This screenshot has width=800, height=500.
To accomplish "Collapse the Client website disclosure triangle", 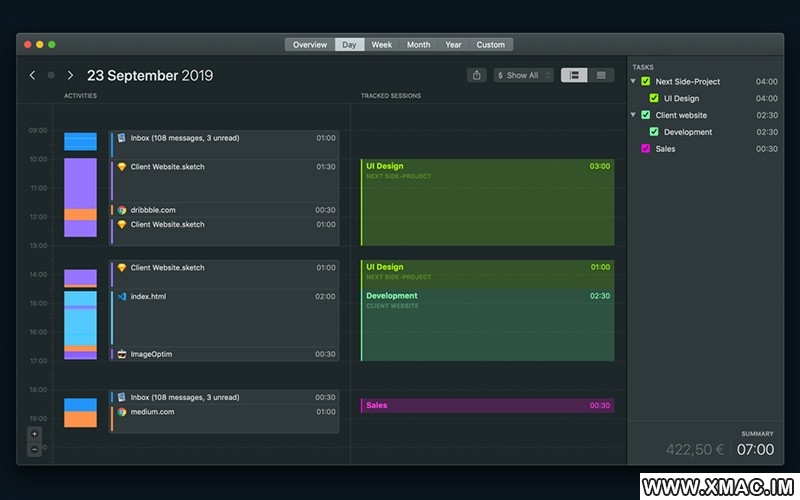I will coord(633,115).
